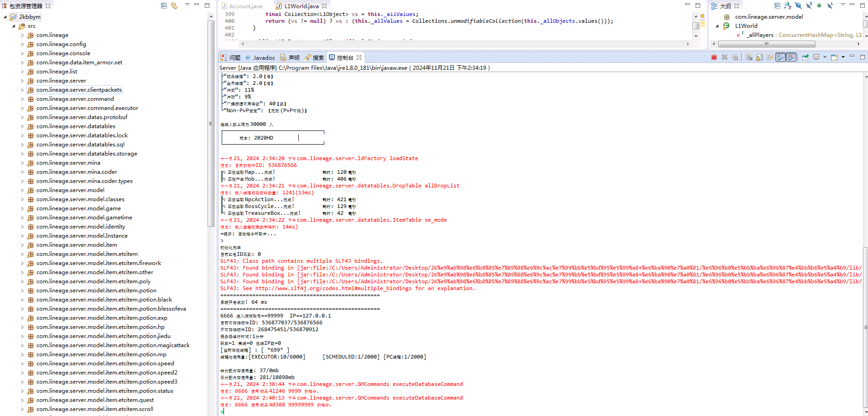Select the com.lineage.console package
Screen dimensions: 868x416
tap(63, 53)
